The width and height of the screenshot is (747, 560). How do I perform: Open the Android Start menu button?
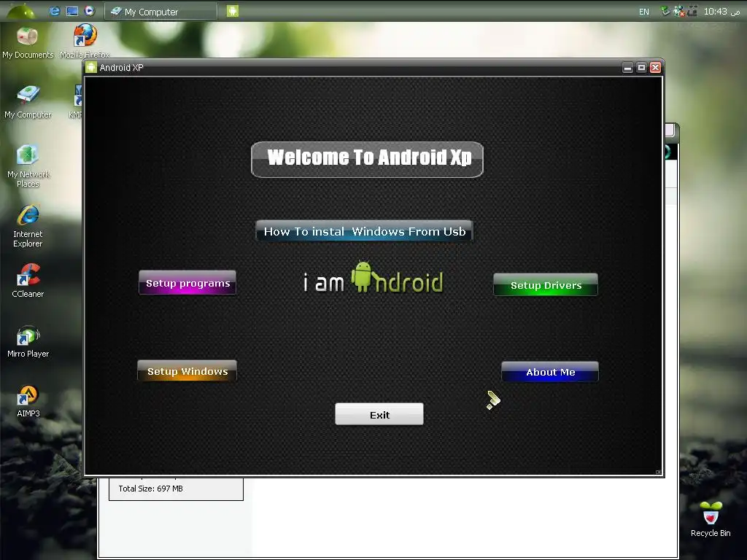point(21,11)
